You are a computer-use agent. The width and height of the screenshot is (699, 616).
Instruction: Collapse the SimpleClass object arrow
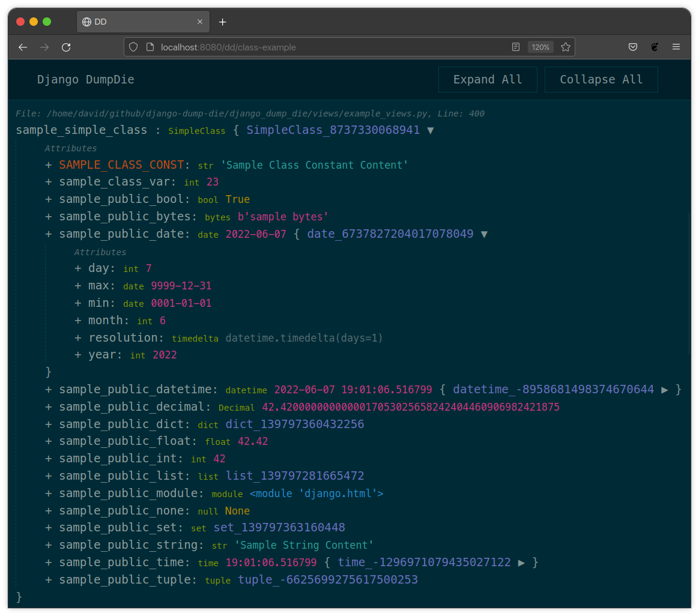click(x=430, y=130)
